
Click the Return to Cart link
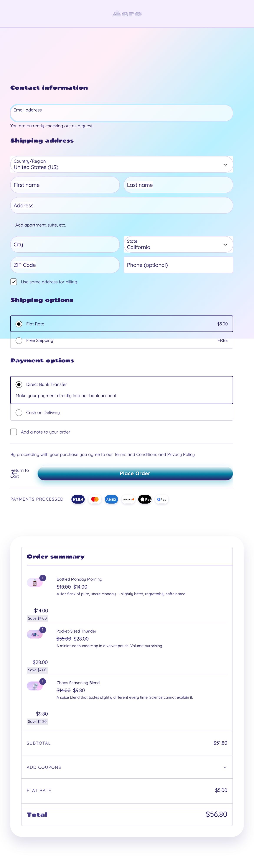[x=19, y=473]
